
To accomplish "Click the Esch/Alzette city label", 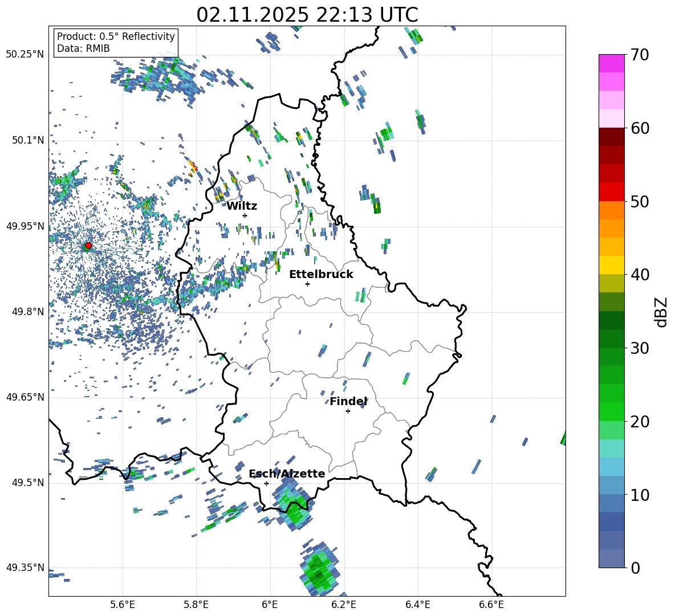I will pyautogui.click(x=287, y=474).
